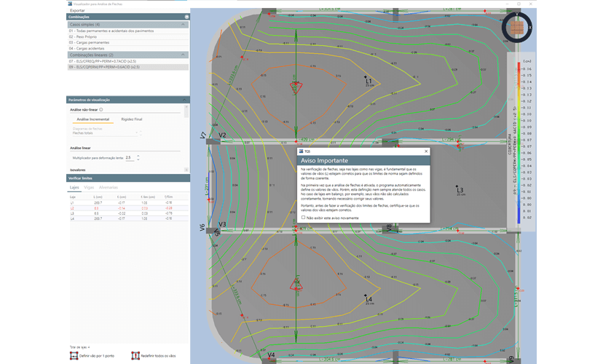Image resolution: width=603 pixels, height=364 pixels.
Task: Open the Diagramas de flechas dropdown
Action: tap(107, 133)
